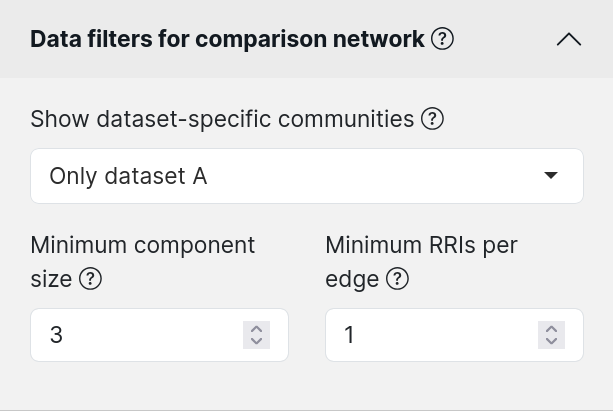Toggle section via Data filters heading text

tap(227, 39)
